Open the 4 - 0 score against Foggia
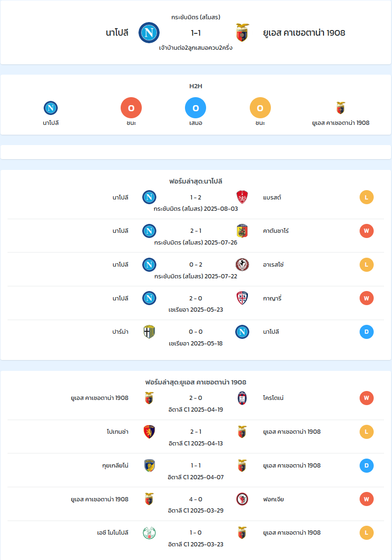Viewport: 392px width, 560px height. (196, 499)
